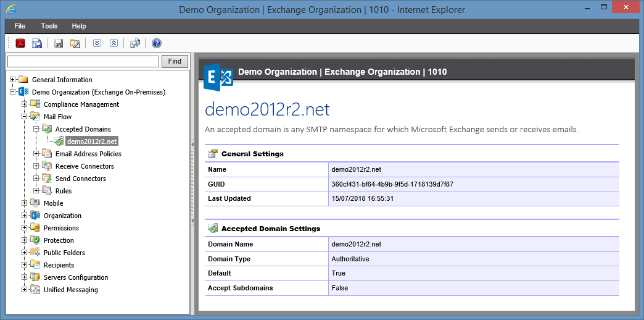Click the Last Updated value 15/07/2018 16:55:31
The height and width of the screenshot is (320, 644).
[363, 198]
